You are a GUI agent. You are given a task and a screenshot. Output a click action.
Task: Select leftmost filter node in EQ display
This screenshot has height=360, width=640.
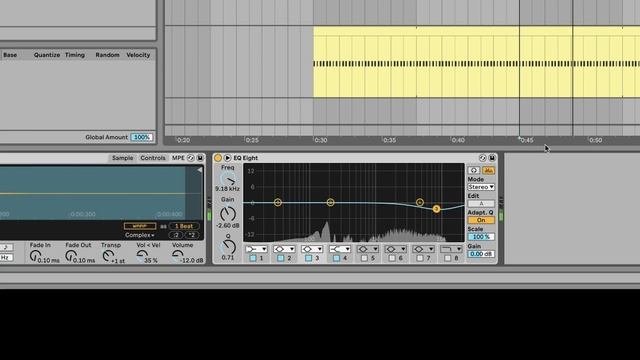click(x=278, y=202)
